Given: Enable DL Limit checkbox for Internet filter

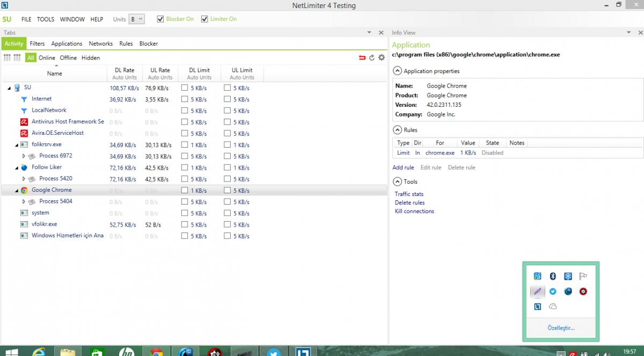Looking at the screenshot, I should tap(184, 99).
